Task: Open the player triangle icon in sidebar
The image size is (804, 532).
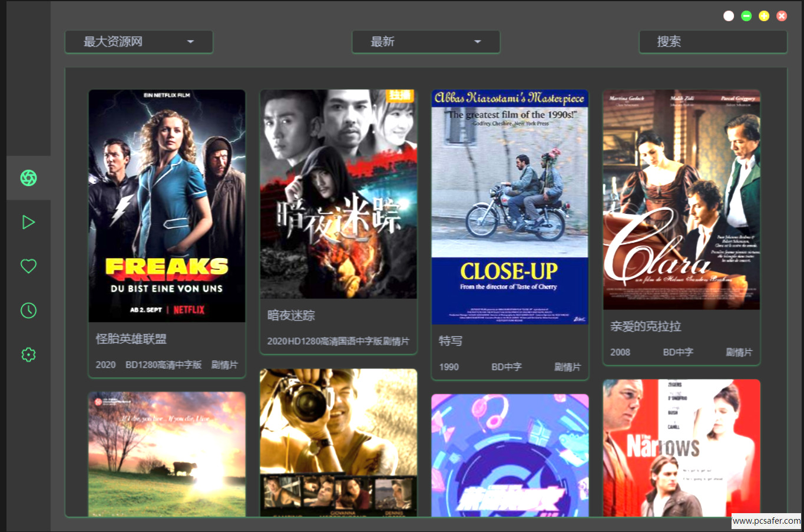Action: tap(28, 222)
